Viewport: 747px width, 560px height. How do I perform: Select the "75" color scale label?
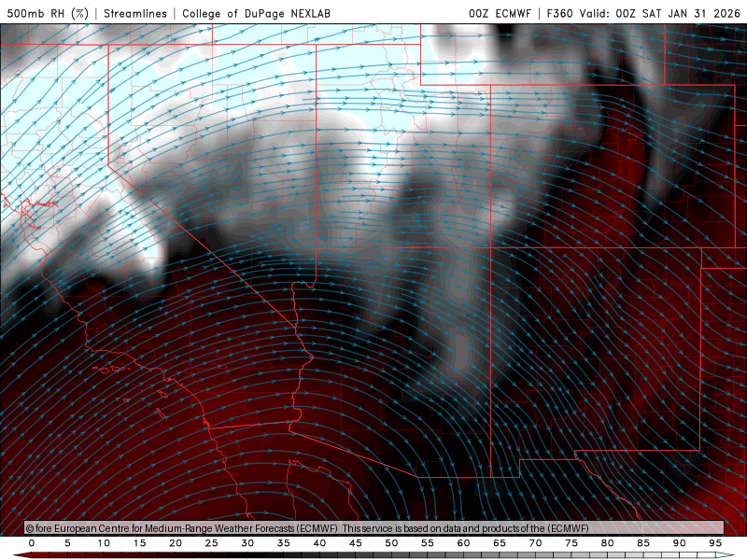coord(571,543)
